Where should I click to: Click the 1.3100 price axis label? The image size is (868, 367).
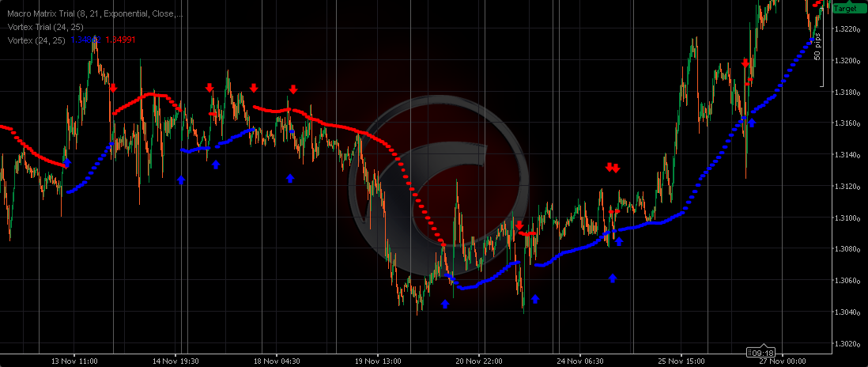coord(847,218)
